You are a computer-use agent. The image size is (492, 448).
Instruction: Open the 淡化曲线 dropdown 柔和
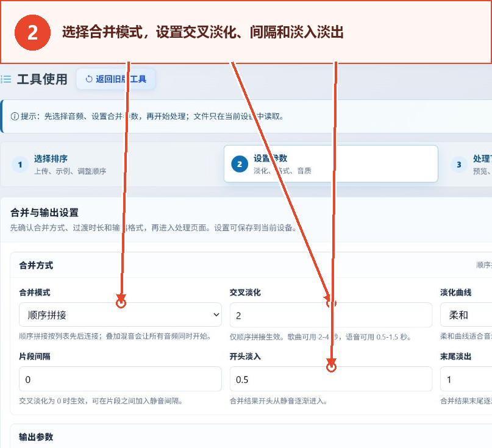point(466,315)
